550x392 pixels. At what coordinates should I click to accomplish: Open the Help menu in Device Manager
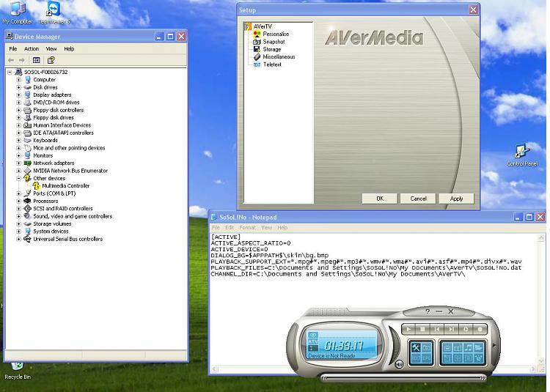click(69, 48)
